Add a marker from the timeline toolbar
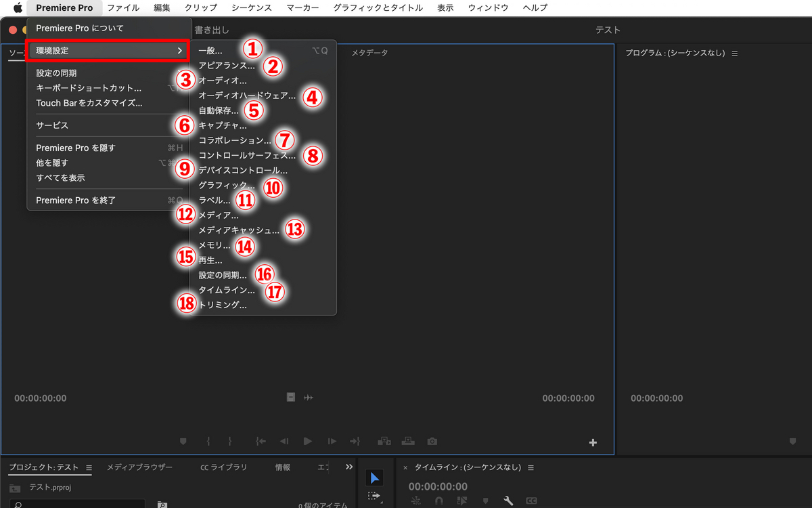Screen dimensions: 812x508 coord(485,501)
